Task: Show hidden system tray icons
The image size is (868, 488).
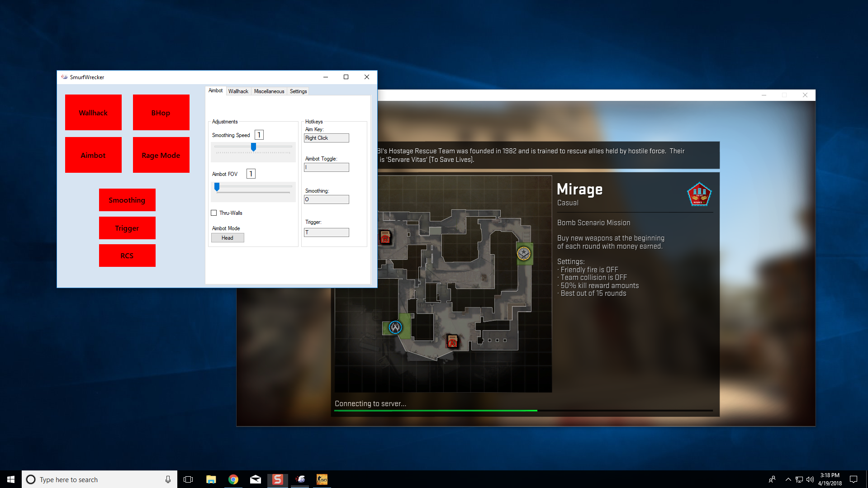Action: click(x=788, y=479)
